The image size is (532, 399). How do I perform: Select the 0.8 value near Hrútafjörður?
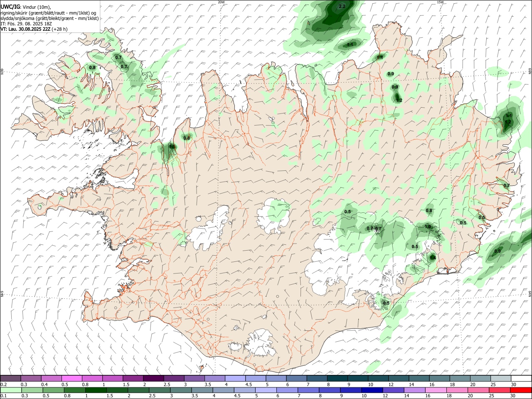tap(187, 138)
